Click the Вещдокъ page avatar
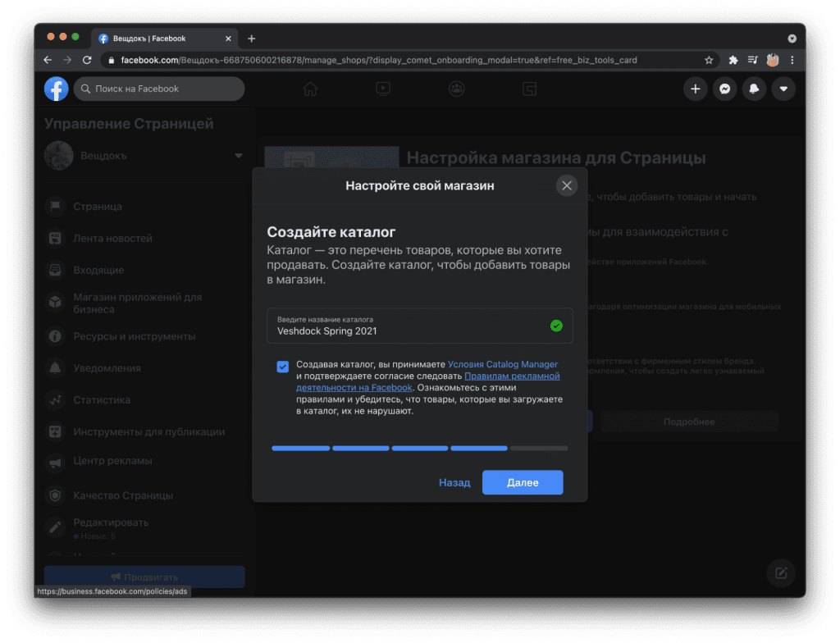Image resolution: width=840 pixels, height=643 pixels. tap(59, 156)
